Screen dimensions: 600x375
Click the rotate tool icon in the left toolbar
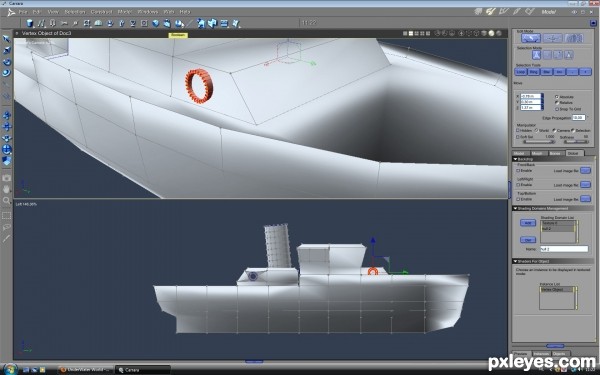(7, 62)
